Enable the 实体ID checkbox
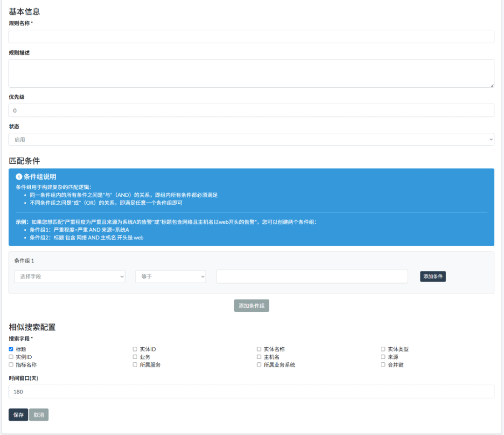Viewport: 504px width, 435px height. (x=135, y=349)
